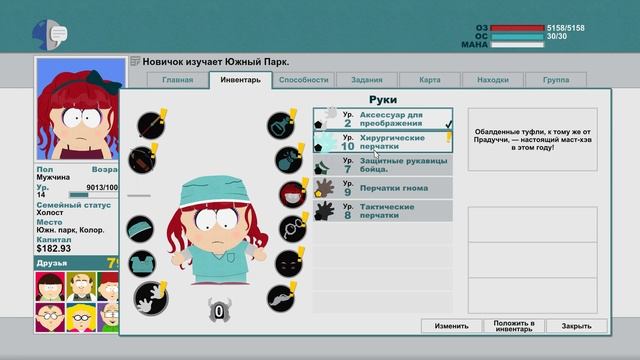The image size is (640, 360).
Task: Switch to the Способности tab
Action: coord(303,80)
